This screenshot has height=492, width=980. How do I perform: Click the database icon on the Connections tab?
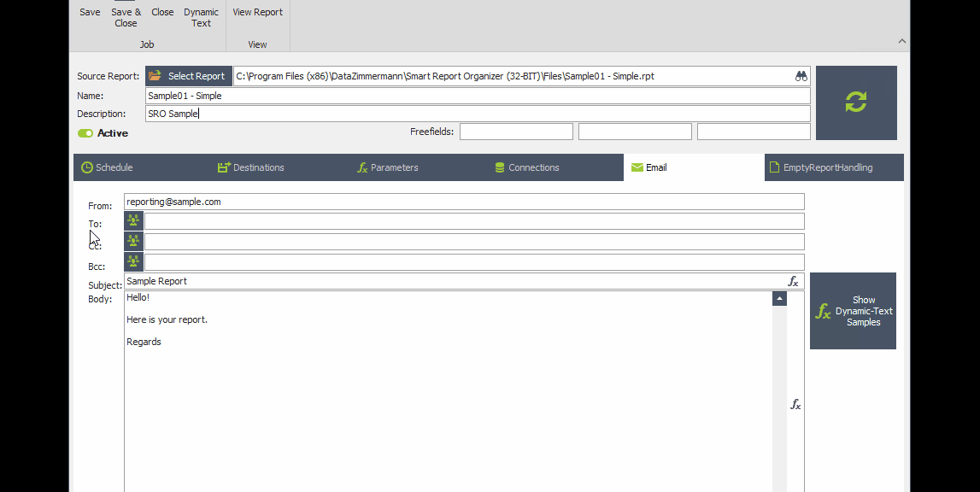[x=499, y=167]
